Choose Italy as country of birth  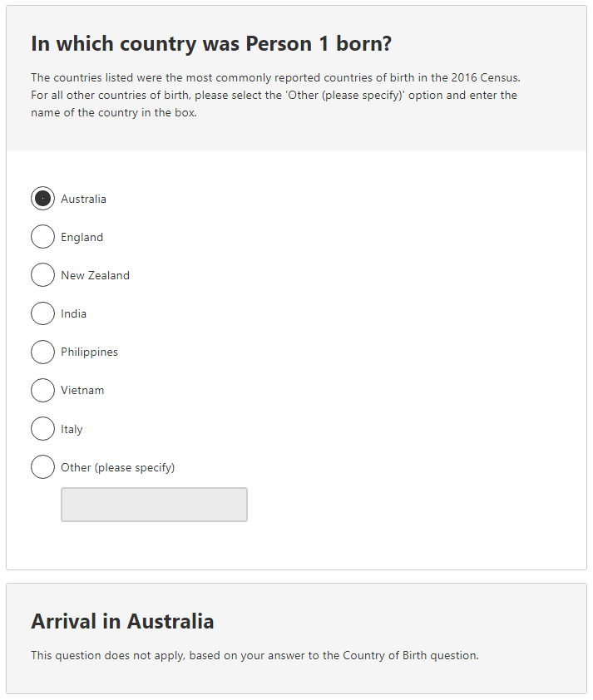42,428
